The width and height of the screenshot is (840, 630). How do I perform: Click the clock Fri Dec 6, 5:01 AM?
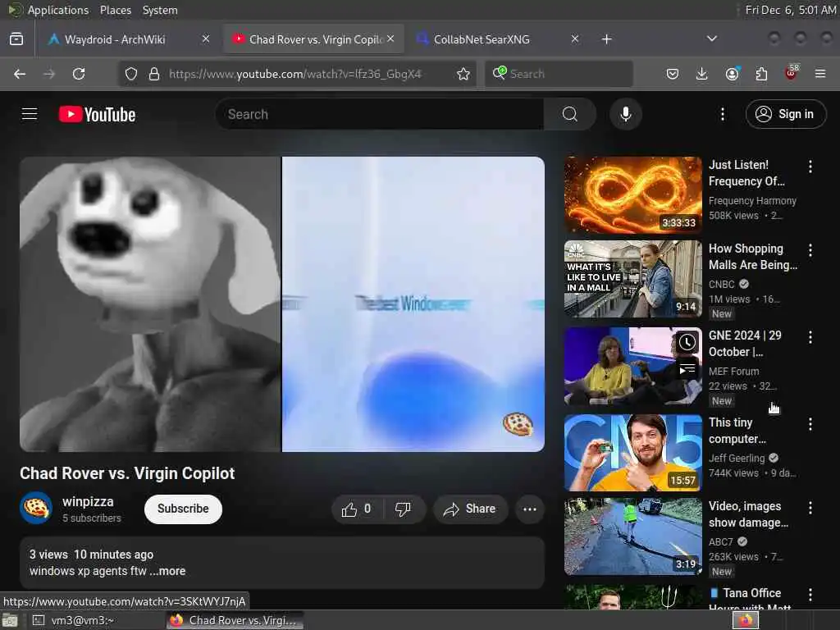tap(791, 10)
